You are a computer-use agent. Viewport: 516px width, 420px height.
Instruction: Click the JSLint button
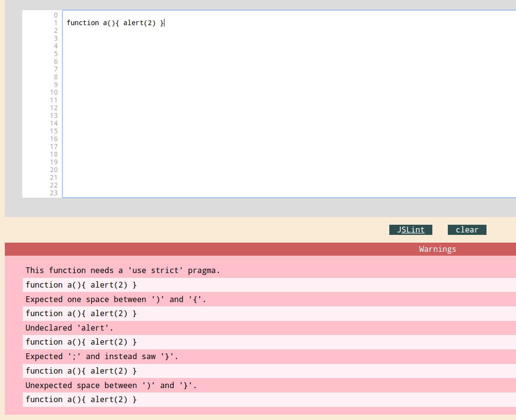(x=410, y=230)
